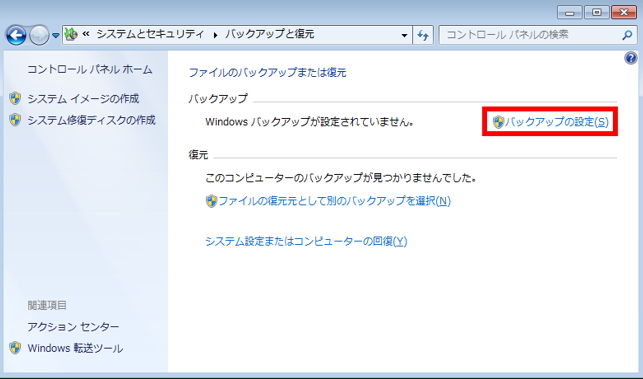Click the 関連項目 label
Screen dimensions: 643x379
47,305
